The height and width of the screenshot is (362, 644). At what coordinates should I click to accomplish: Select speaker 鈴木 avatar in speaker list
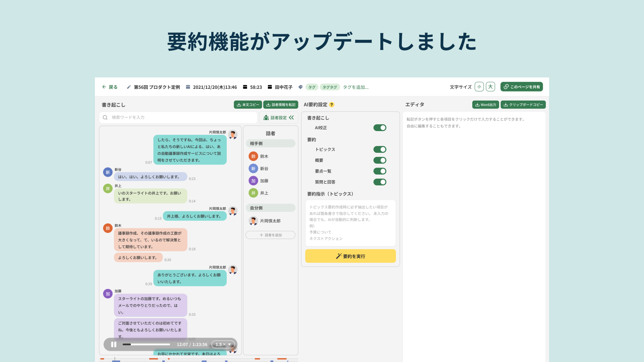tap(253, 157)
